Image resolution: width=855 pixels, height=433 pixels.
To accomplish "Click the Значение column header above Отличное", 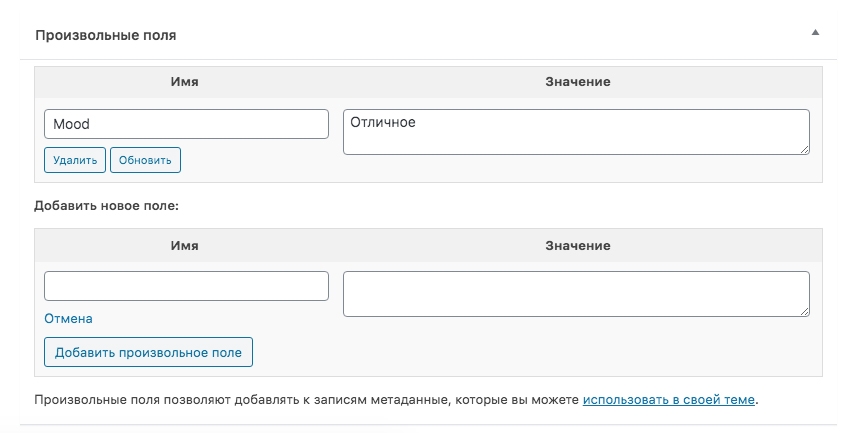I will pos(578,81).
